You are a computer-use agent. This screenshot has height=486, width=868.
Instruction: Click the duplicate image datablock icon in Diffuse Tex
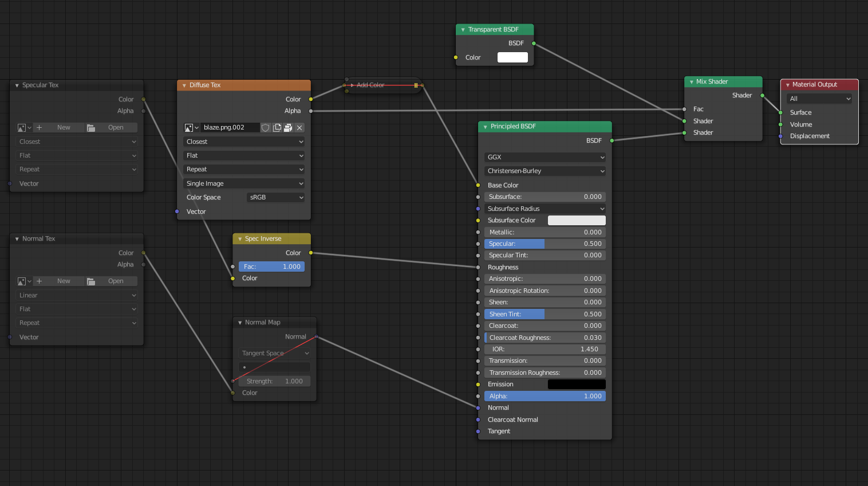[x=277, y=127]
